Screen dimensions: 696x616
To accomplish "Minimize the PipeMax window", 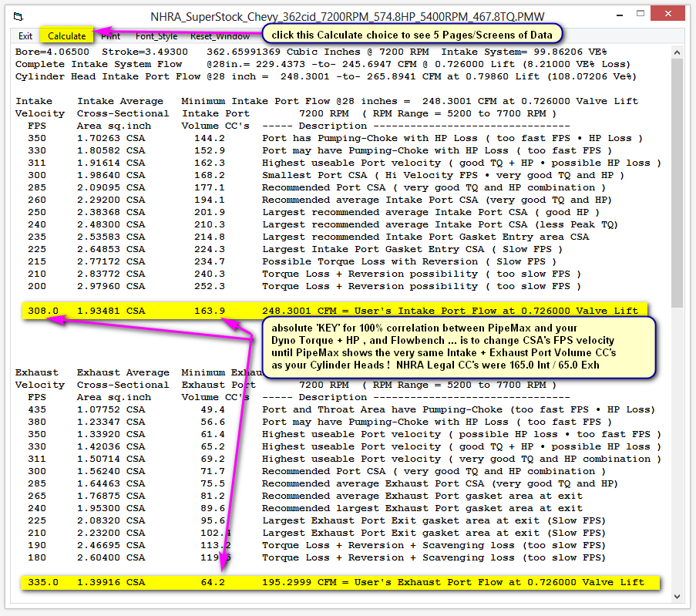I will tap(619, 15).
